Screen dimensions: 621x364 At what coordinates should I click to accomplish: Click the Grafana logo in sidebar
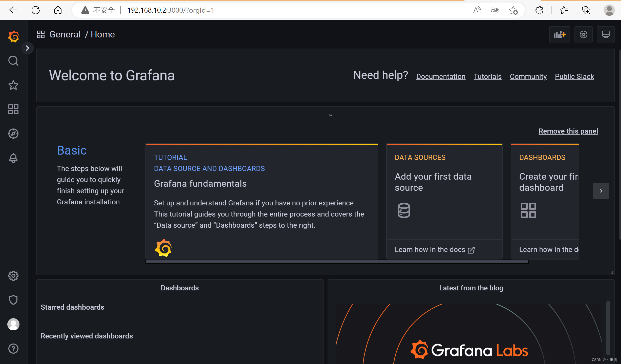pos(13,37)
